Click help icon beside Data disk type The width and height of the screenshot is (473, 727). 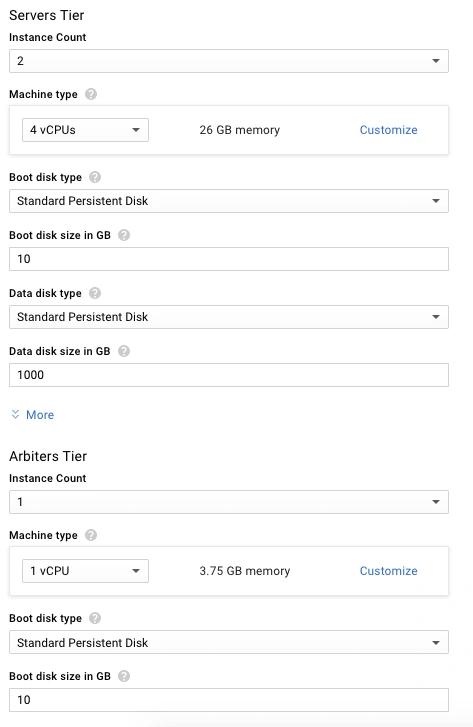(95, 293)
